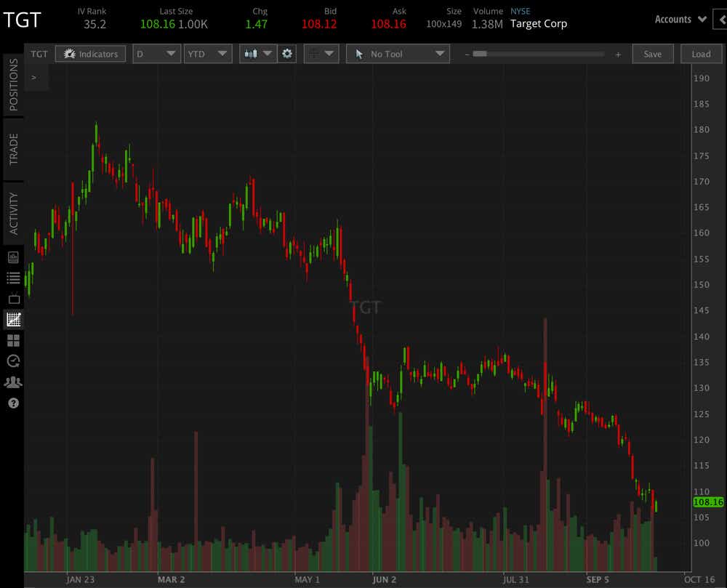Open the help question mark icon
Image resolution: width=727 pixels, height=588 pixels.
click(x=13, y=403)
